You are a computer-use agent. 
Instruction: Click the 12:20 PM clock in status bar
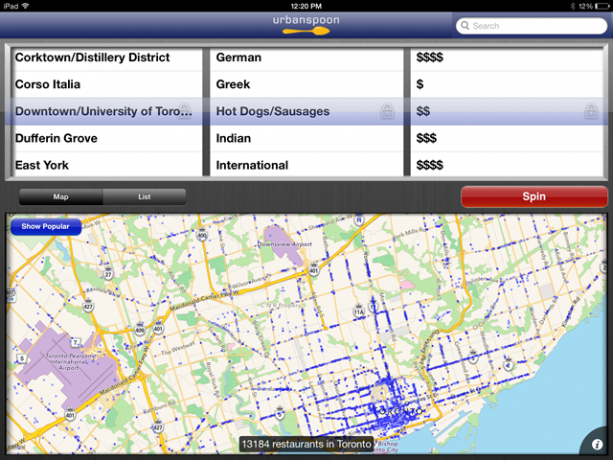tap(306, 6)
